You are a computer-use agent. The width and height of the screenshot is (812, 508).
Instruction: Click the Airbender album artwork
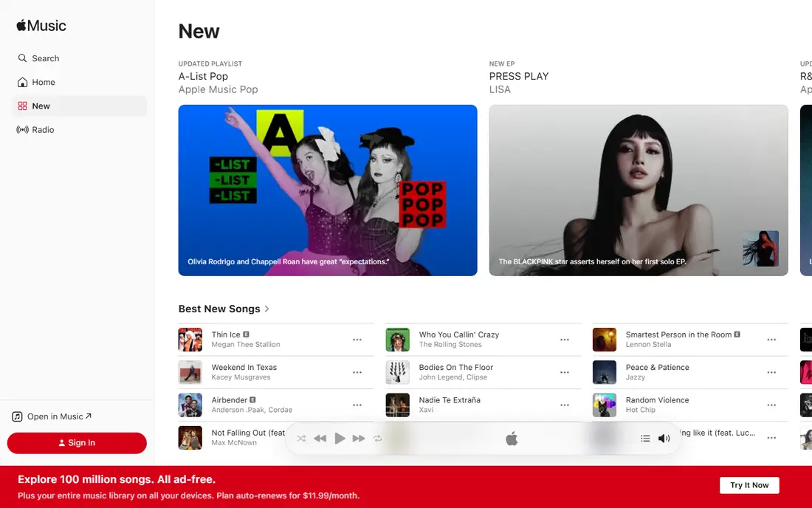point(190,405)
